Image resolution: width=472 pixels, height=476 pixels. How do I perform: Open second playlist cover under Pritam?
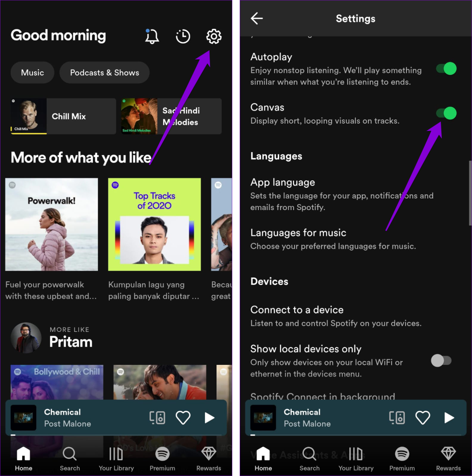[x=160, y=382]
